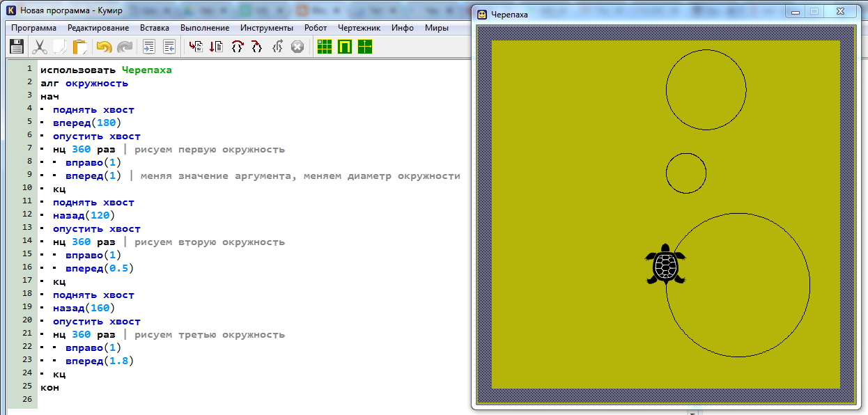This screenshot has height=415, width=868.
Task: Open the Программа menu
Action: click(x=34, y=28)
